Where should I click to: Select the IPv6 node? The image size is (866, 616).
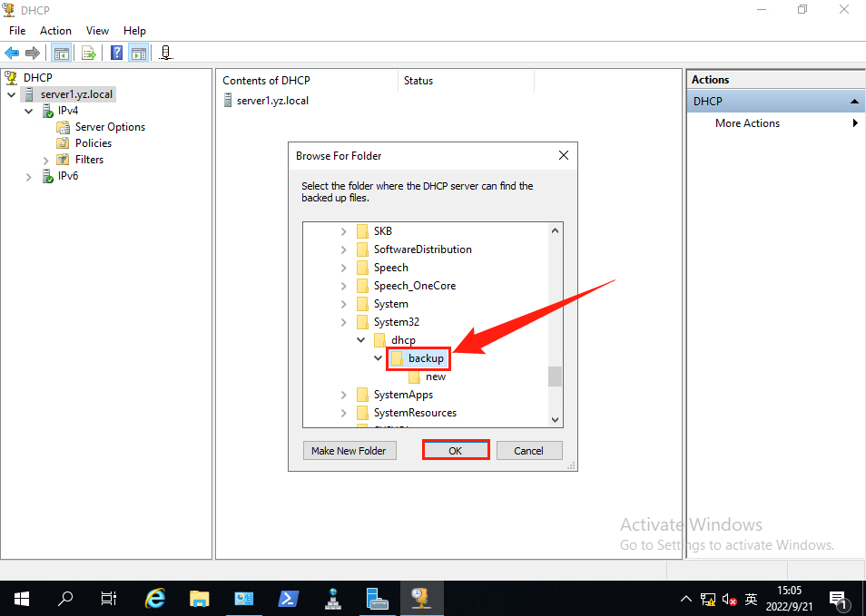pyautogui.click(x=68, y=175)
